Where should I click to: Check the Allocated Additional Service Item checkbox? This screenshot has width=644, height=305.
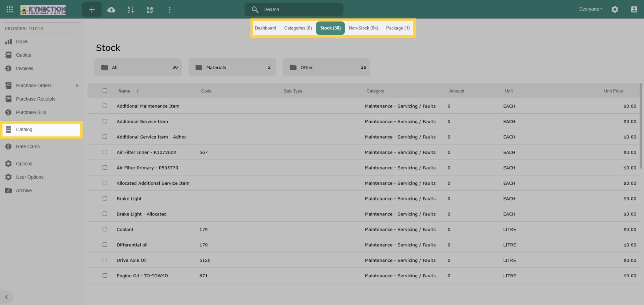(105, 183)
